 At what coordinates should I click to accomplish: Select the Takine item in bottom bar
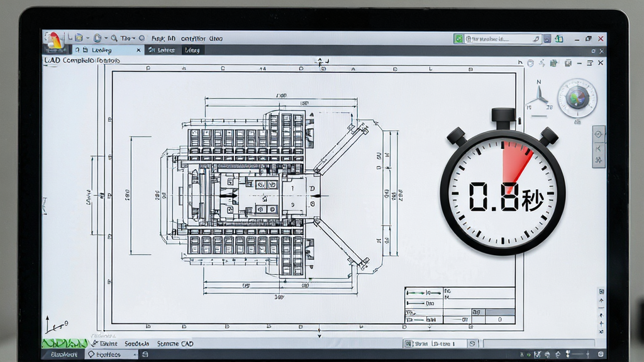coord(105,344)
